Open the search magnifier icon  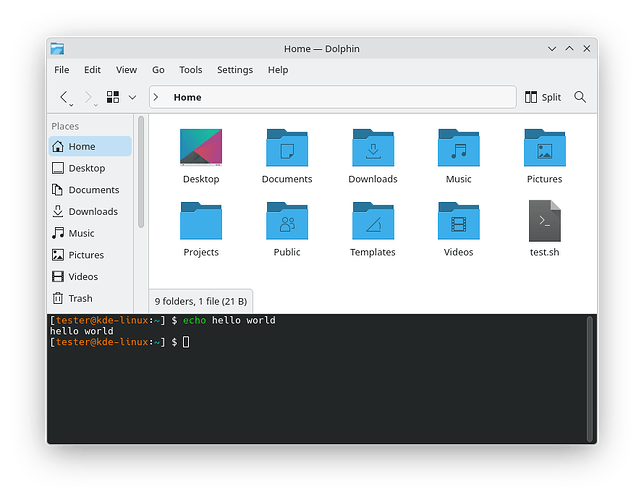580,97
